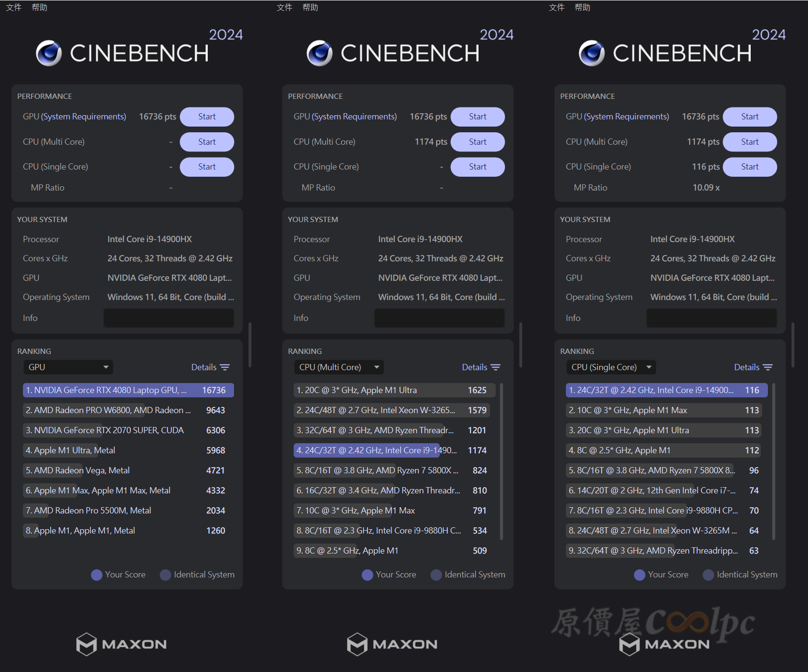Screen dimensions: 808x672
Task: Select AMD Radeon Vega, Metal 4721 row
Action: (x=128, y=470)
